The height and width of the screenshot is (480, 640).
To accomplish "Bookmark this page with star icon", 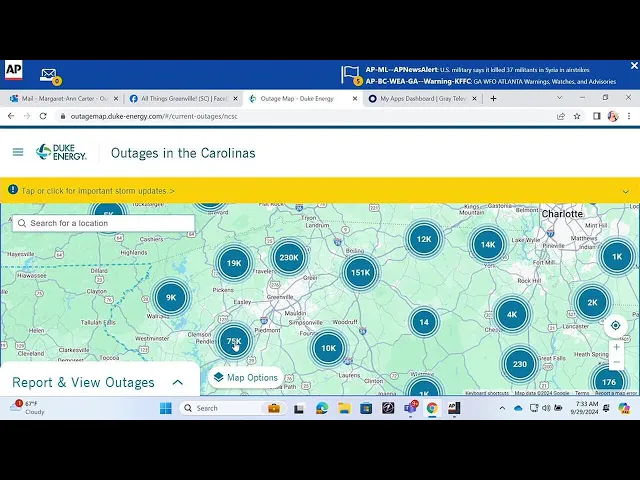I will pos(577,116).
